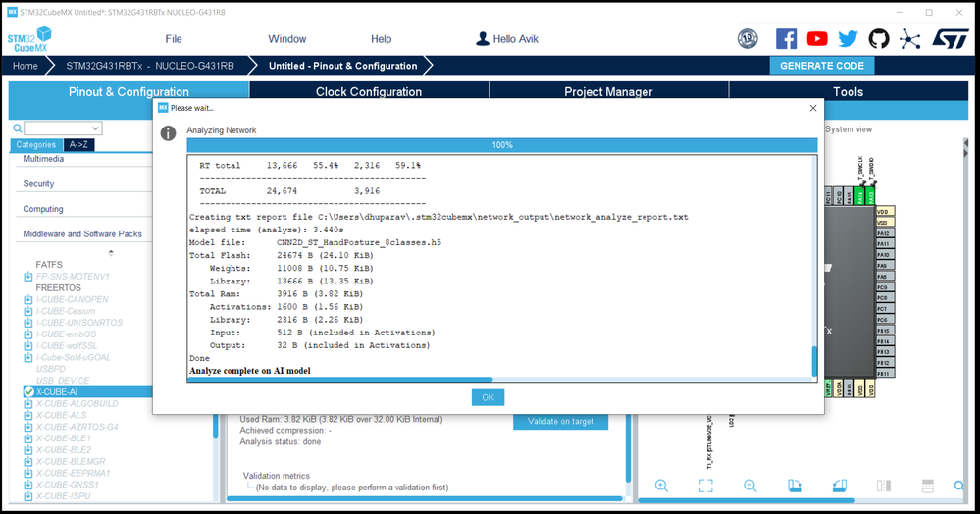
Task: Click the download icon beside X-CUBE-GNSS1
Action: [x=28, y=485]
